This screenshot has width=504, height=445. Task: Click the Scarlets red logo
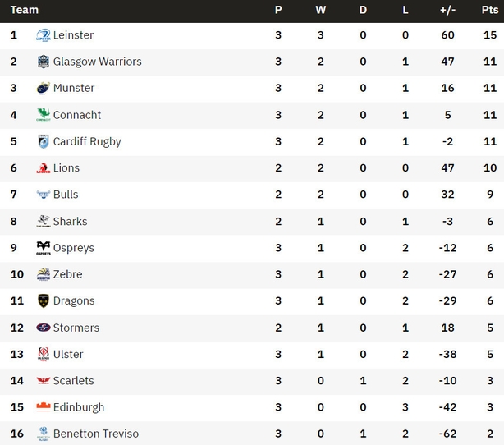pyautogui.click(x=43, y=381)
